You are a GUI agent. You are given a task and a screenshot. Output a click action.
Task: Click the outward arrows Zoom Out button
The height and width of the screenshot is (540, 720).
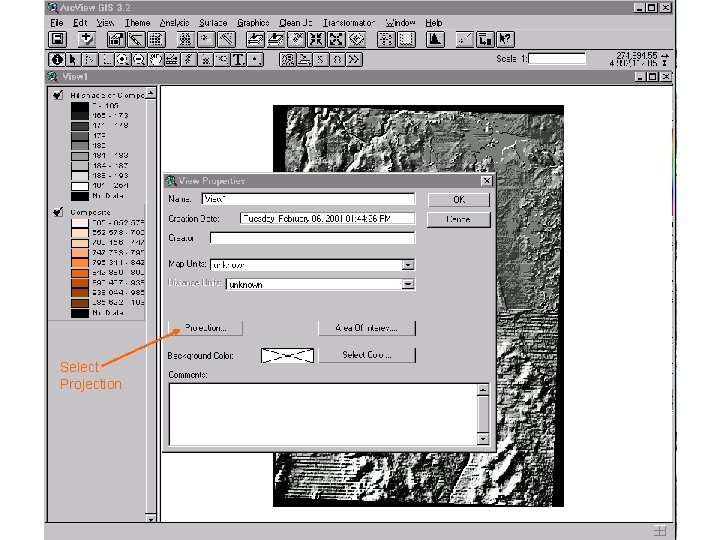[337, 39]
